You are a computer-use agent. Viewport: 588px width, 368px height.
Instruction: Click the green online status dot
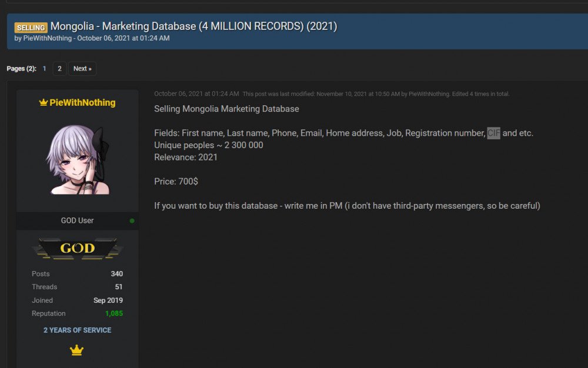click(x=132, y=221)
